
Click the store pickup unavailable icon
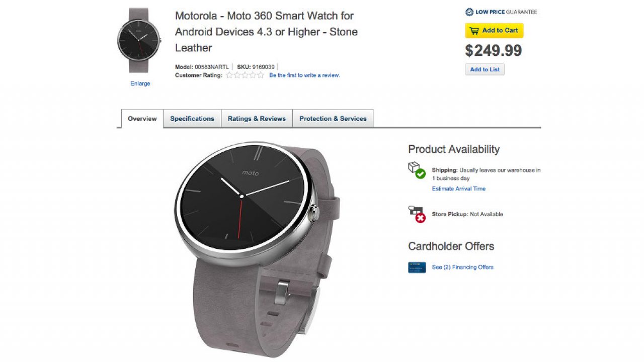[417, 214]
